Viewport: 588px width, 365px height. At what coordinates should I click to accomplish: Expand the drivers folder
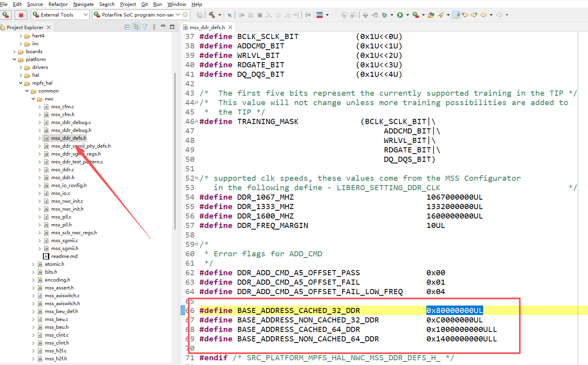coord(21,67)
